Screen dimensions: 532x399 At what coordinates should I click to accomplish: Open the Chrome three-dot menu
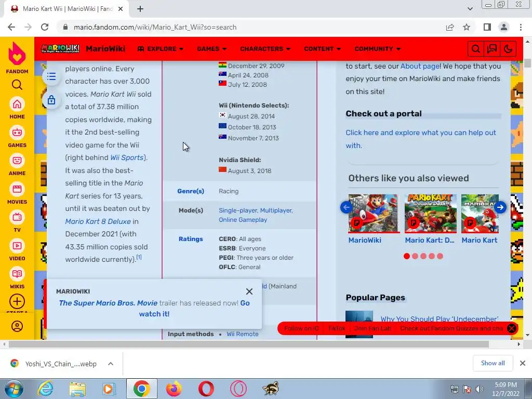[521, 27]
